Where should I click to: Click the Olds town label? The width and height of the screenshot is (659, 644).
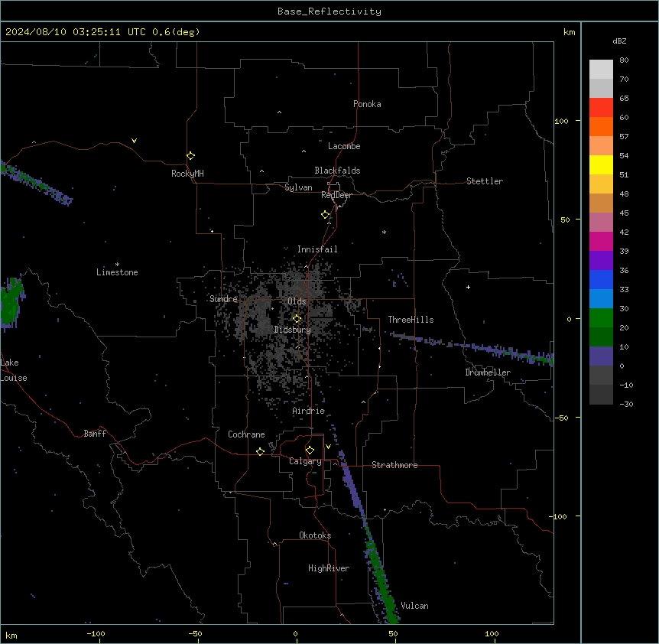click(x=297, y=301)
